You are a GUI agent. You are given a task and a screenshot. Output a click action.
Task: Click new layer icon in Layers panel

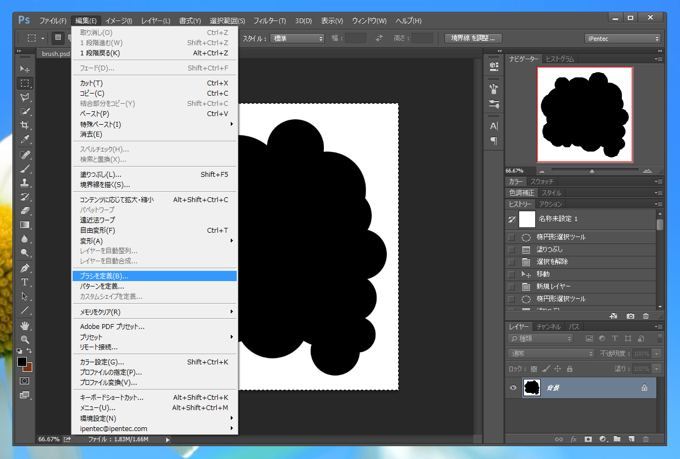pos(631,439)
